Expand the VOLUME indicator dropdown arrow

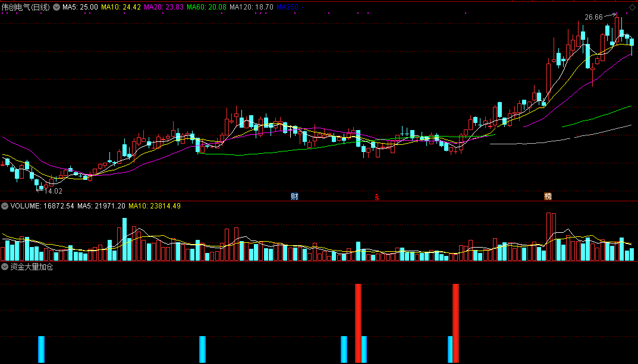(x=5, y=206)
